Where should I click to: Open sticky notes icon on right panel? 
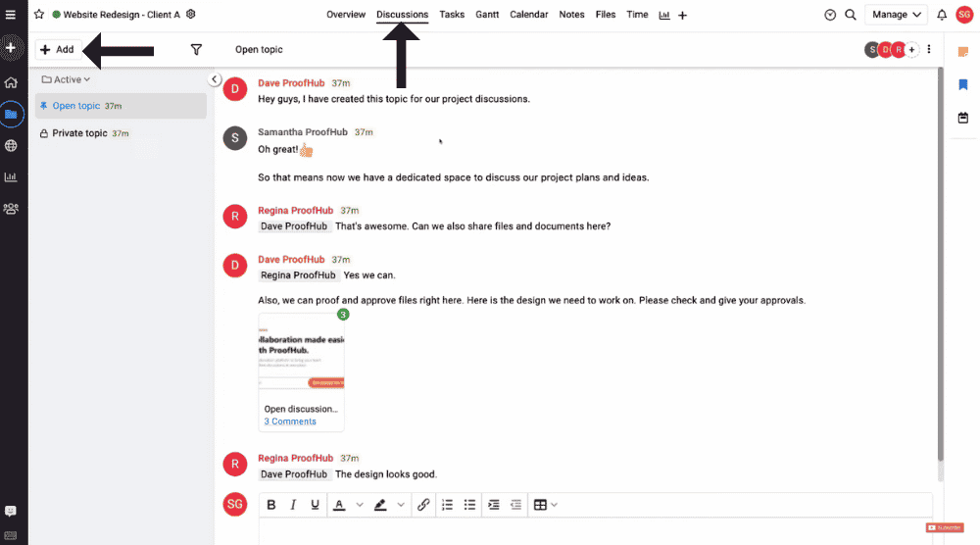click(963, 52)
